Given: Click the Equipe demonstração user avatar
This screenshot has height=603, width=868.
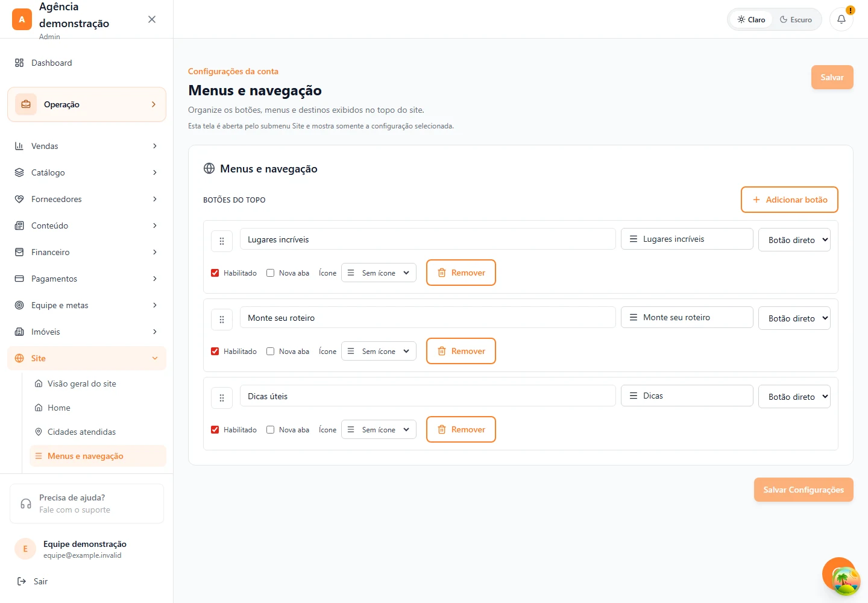Looking at the screenshot, I should click(25, 549).
